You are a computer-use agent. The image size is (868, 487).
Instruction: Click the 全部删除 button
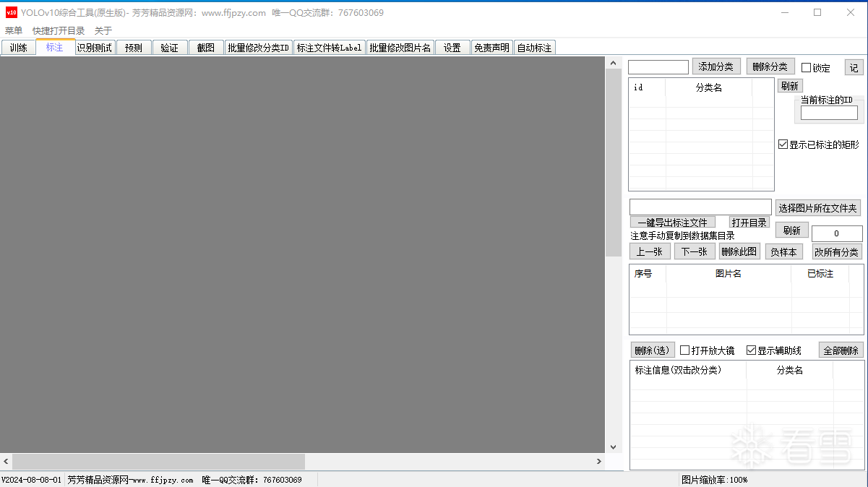[841, 350]
